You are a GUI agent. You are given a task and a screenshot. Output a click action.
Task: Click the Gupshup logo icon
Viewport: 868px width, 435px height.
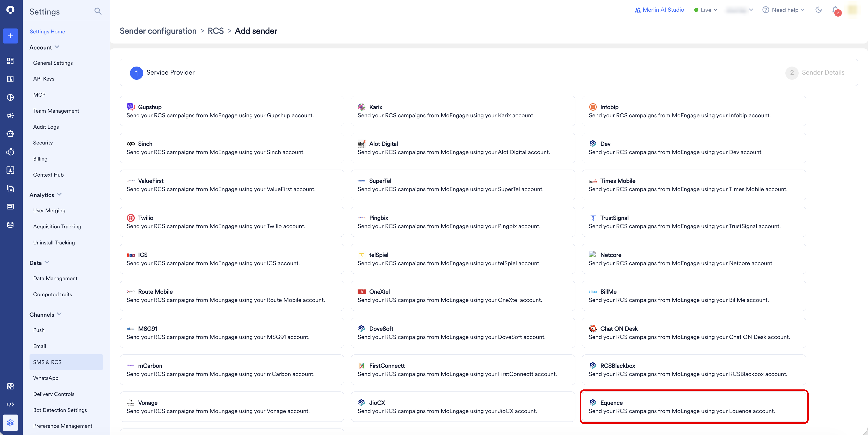click(131, 107)
